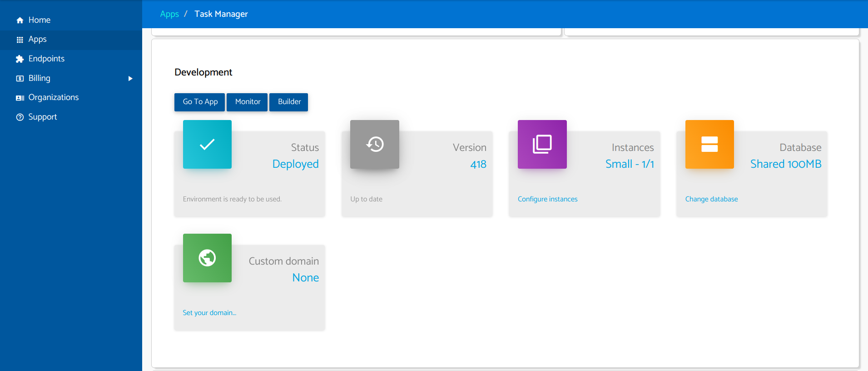Image resolution: width=868 pixels, height=371 pixels.
Task: Go to Organizations in the sidebar
Action: coord(71,97)
